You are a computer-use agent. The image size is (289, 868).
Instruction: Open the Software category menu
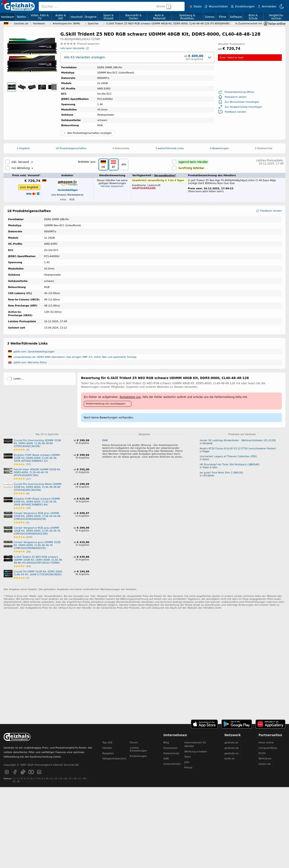pos(236,17)
